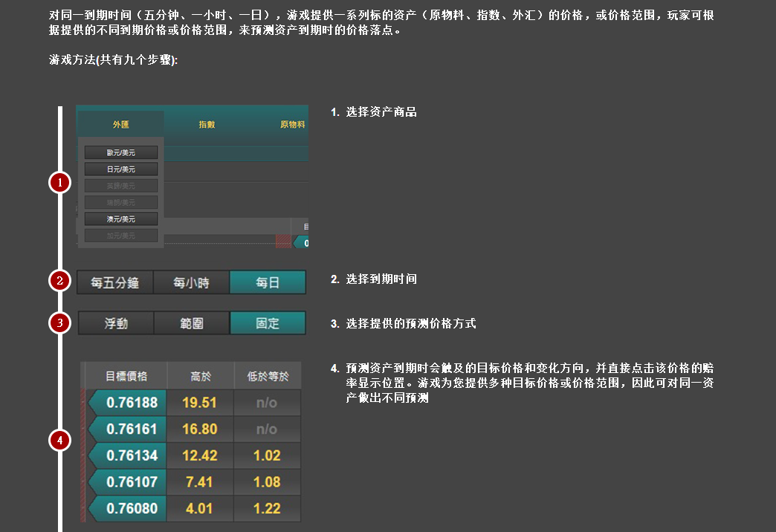Image resolution: width=776 pixels, height=532 pixels.
Task: Switch expiry time to 每小時
Action: tap(191, 282)
